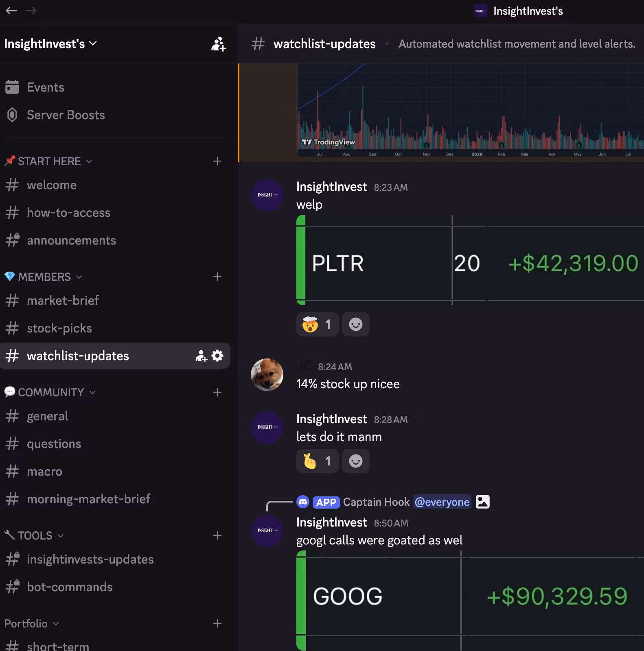
Task: Open the Events page
Action: 115,87
